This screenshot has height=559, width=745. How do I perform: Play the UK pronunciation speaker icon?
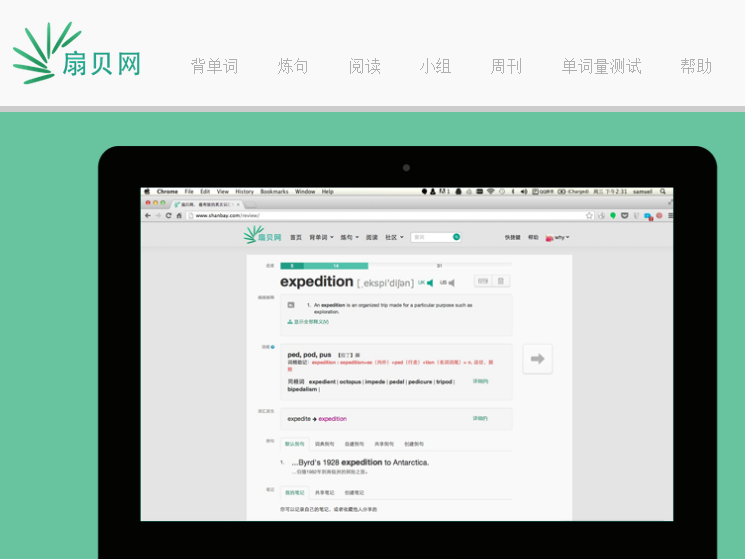point(429,283)
